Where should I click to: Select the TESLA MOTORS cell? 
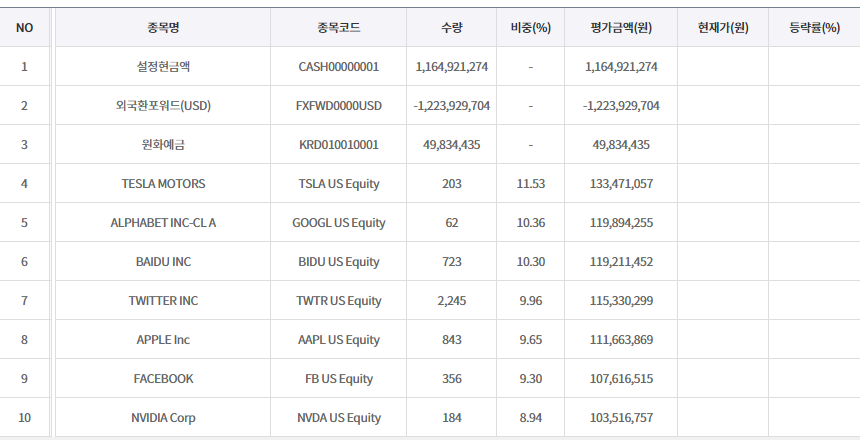coord(163,184)
